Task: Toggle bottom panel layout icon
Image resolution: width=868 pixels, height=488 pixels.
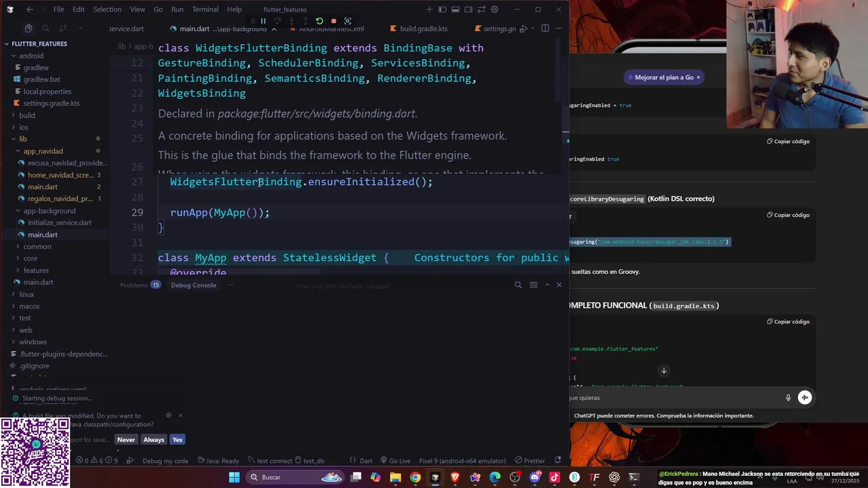Action: tap(456, 9)
